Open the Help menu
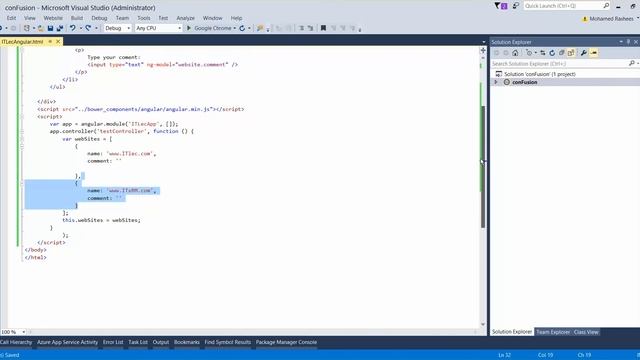 click(x=236, y=18)
